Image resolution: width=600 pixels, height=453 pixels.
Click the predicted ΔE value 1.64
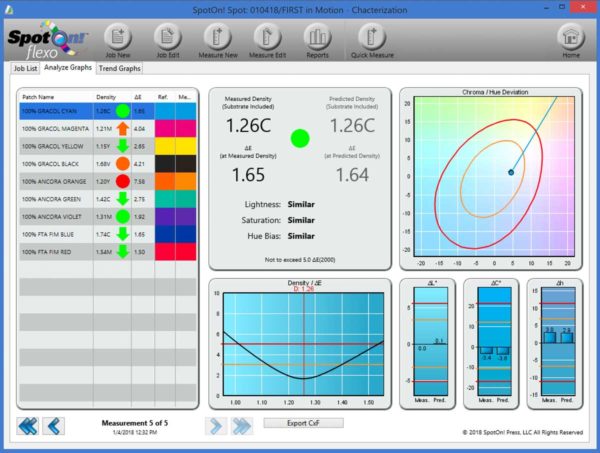[352, 175]
